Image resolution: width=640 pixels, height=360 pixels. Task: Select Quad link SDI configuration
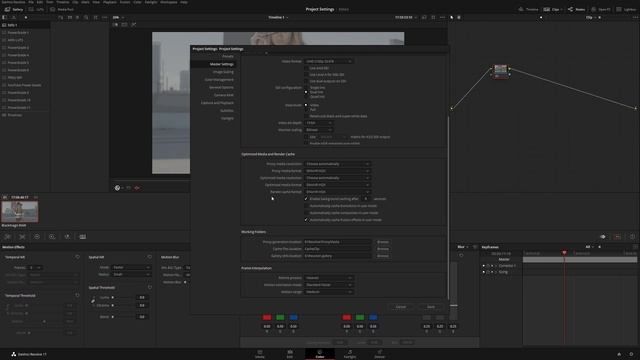pos(306,97)
